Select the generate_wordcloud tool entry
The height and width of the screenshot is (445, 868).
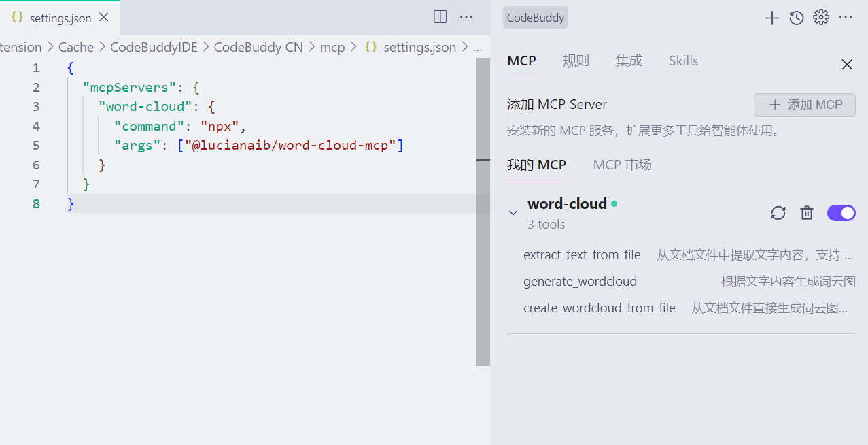(580, 280)
